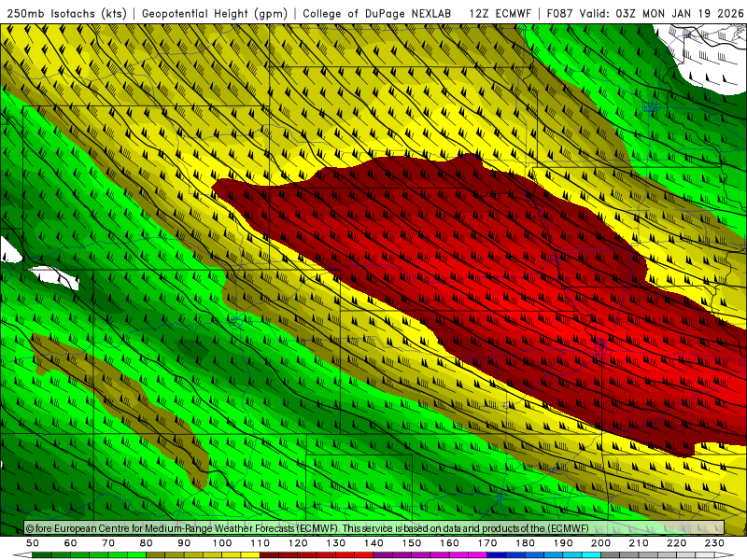Click the 130 label on the color scale
Screen dimensions: 747x560
(335, 543)
